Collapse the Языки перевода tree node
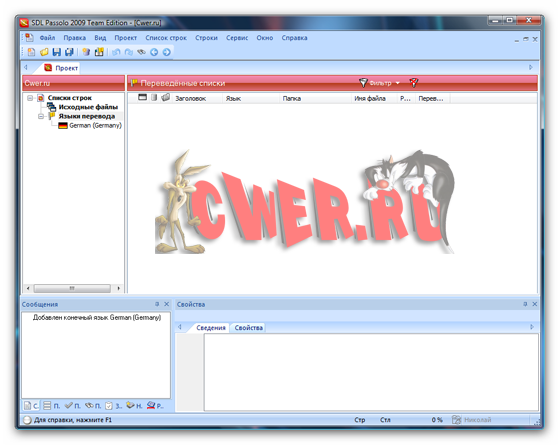 click(x=41, y=116)
